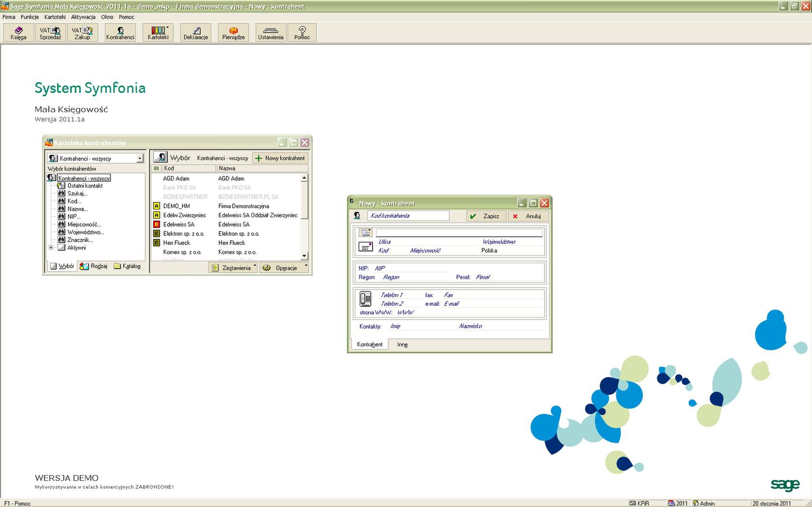Open the Firma menu

[9, 17]
